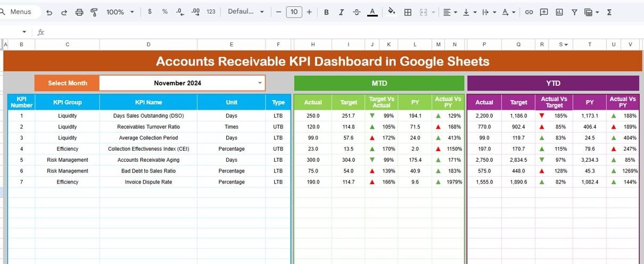Click the Format as currency button

[x=150, y=12]
